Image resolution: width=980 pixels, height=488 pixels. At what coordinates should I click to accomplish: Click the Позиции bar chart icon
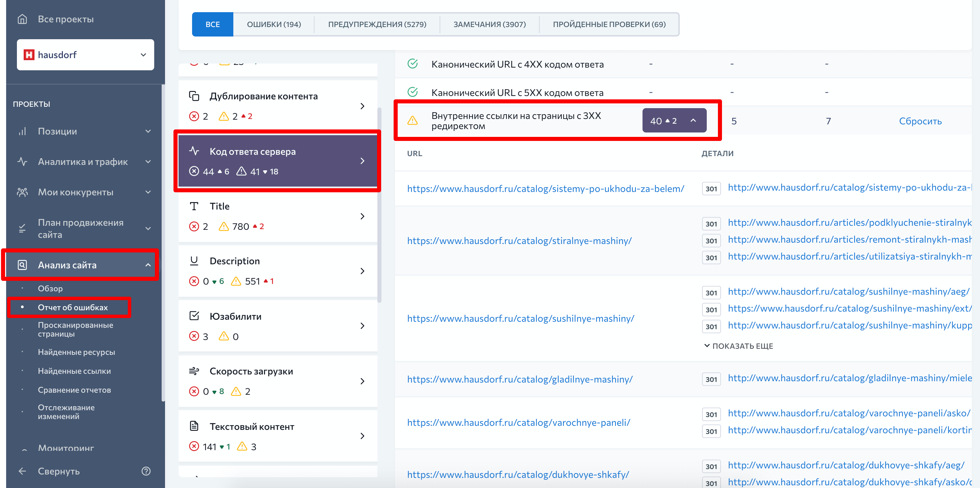[x=22, y=131]
